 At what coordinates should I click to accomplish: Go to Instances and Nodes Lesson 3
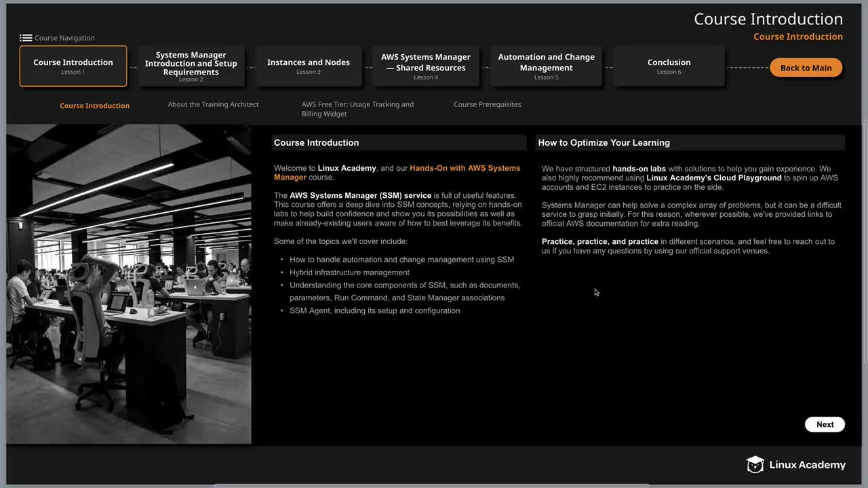click(309, 66)
